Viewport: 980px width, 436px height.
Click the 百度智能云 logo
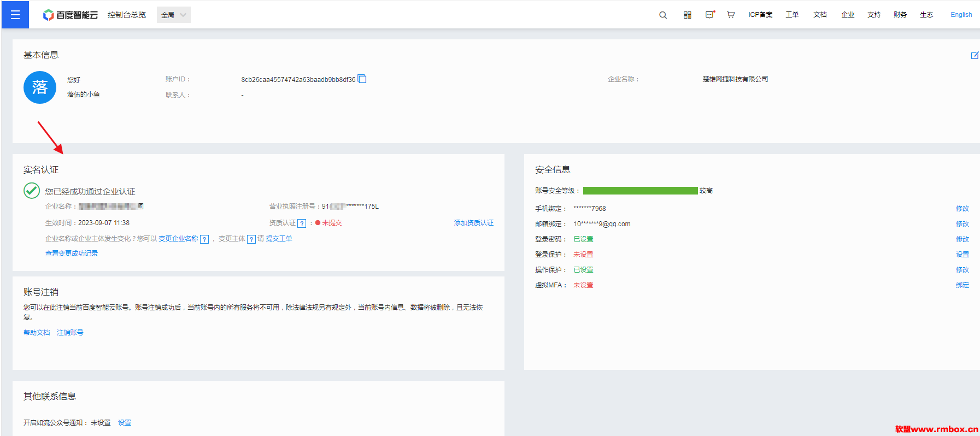coord(71,15)
